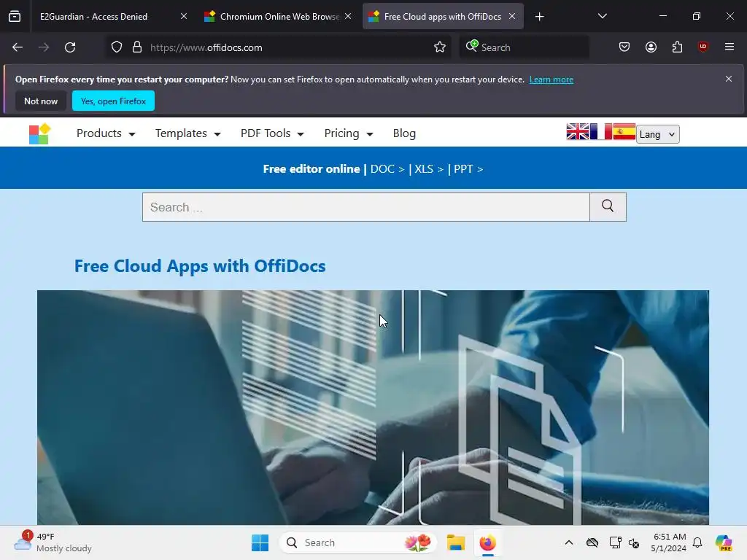Click the Not now button
The image size is (747, 560).
click(x=41, y=101)
